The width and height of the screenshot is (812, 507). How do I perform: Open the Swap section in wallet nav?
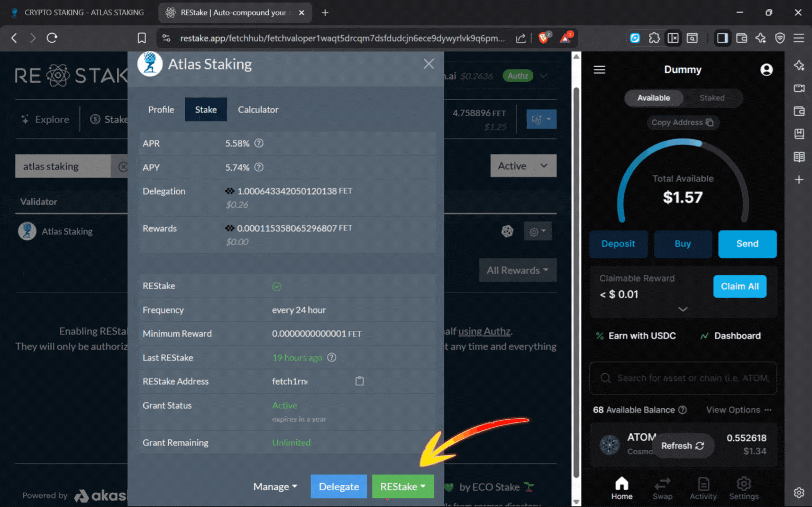662,487
